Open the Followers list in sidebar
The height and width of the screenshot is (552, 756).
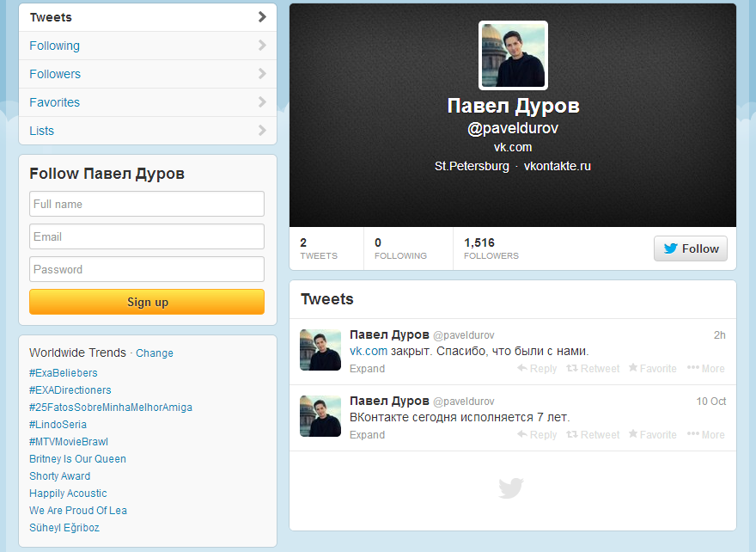148,74
